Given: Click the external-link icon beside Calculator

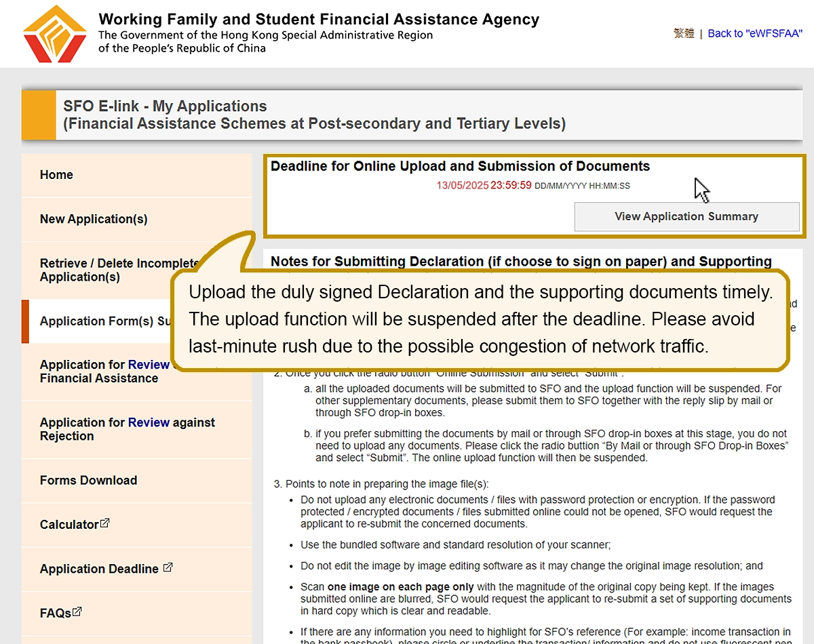Looking at the screenshot, I should coord(105,523).
